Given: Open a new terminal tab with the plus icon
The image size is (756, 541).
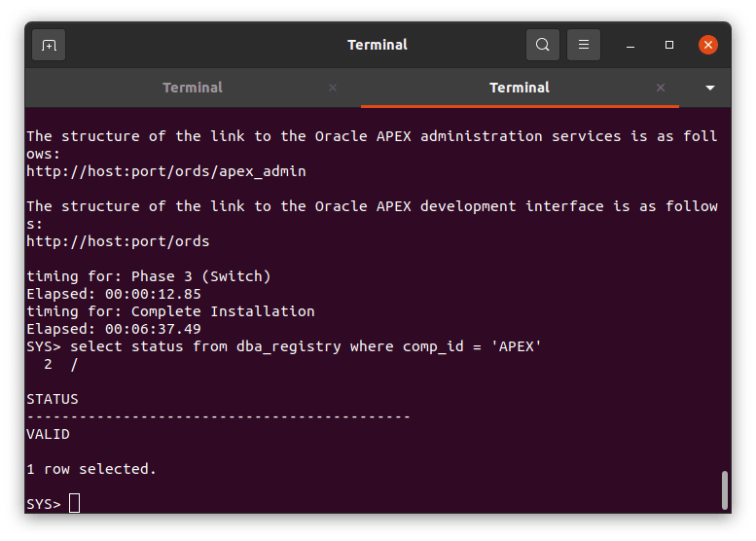Looking at the screenshot, I should pyautogui.click(x=49, y=45).
